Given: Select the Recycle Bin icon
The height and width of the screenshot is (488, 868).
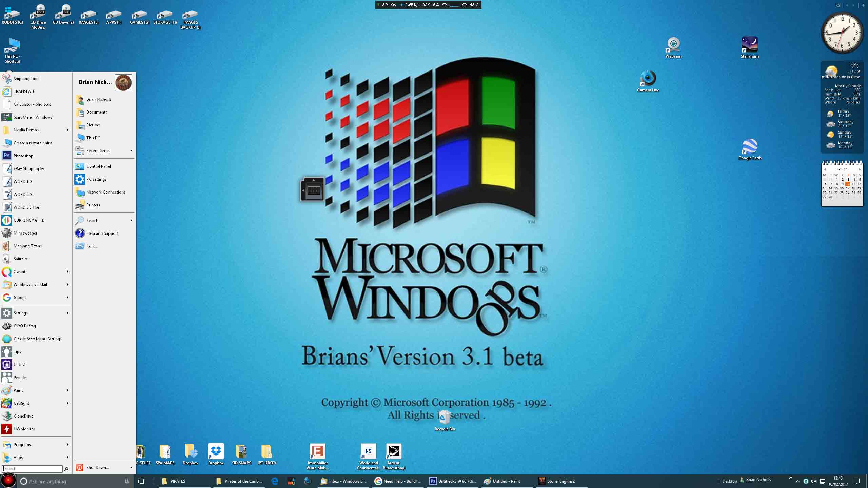Looking at the screenshot, I should point(445,420).
